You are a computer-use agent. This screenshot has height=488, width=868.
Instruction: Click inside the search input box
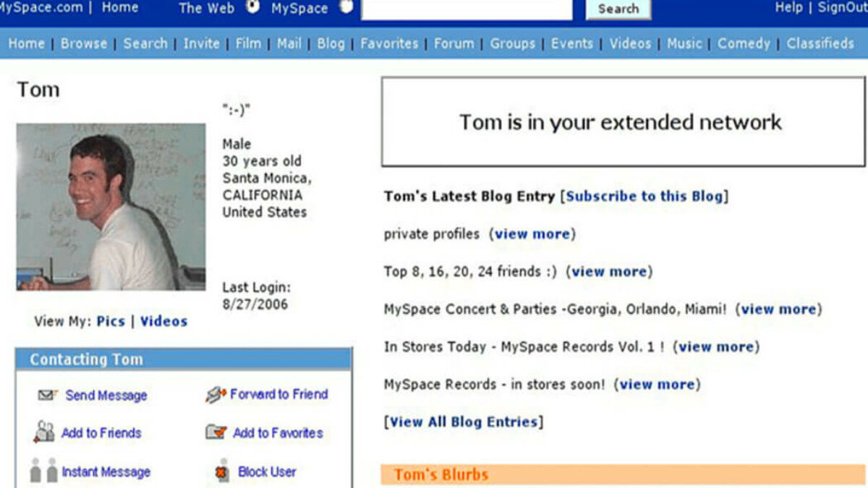pyautogui.click(x=467, y=9)
